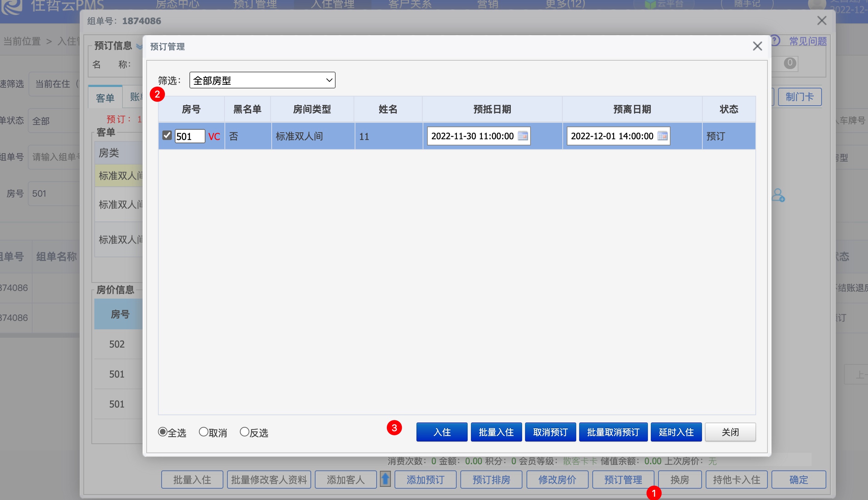The image size is (868, 500).
Task: Click the 添加客人 button
Action: coord(346,480)
